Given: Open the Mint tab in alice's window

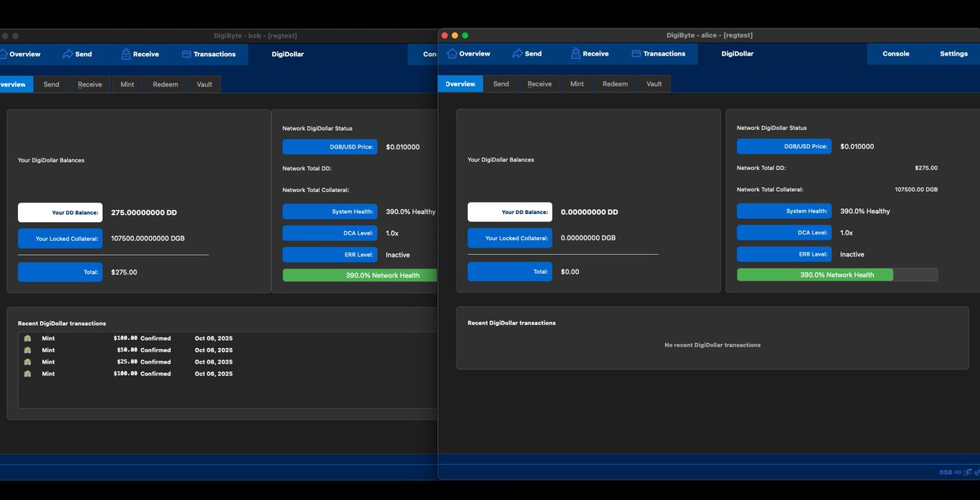Looking at the screenshot, I should [x=577, y=84].
